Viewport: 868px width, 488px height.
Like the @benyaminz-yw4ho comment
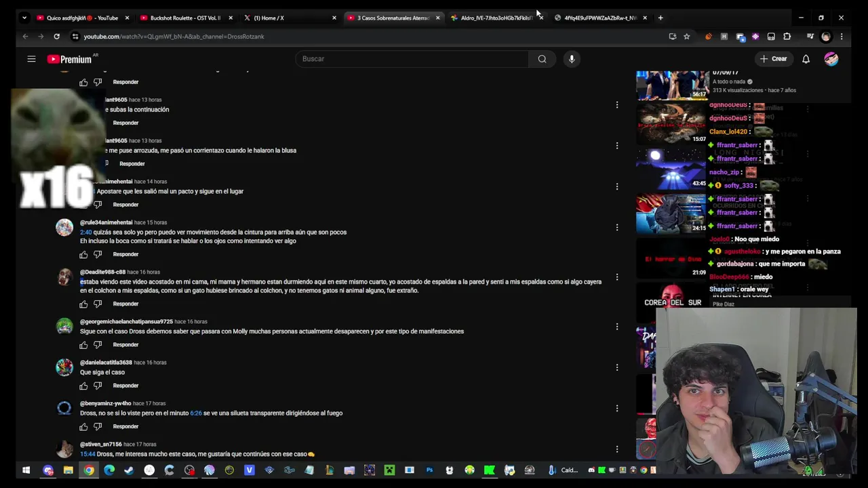(x=83, y=426)
